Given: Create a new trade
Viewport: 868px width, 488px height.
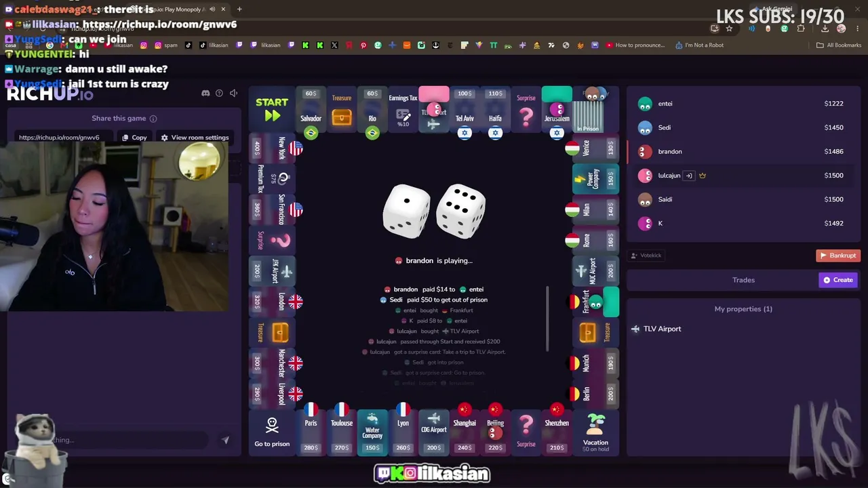Looking at the screenshot, I should (839, 280).
